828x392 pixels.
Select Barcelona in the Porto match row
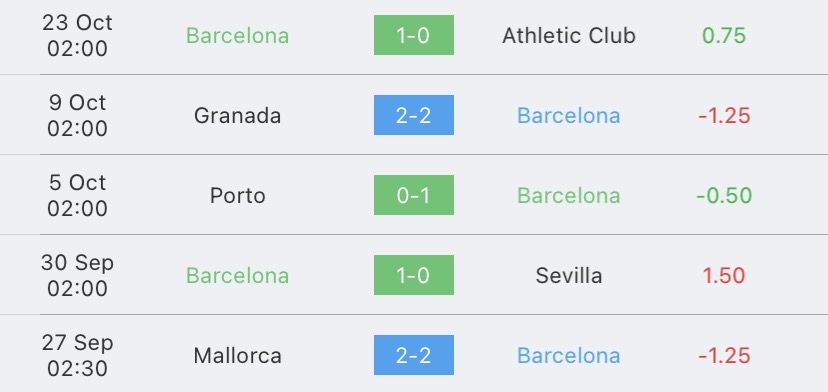point(569,195)
